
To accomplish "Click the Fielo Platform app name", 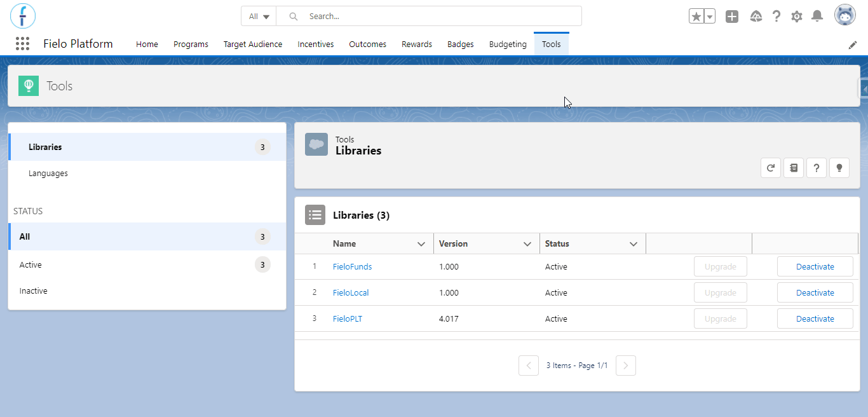I will (x=78, y=44).
